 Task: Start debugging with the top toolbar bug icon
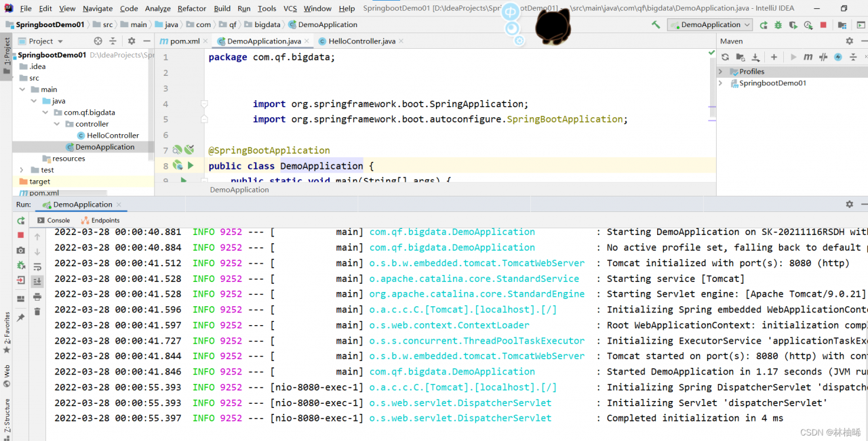(778, 24)
